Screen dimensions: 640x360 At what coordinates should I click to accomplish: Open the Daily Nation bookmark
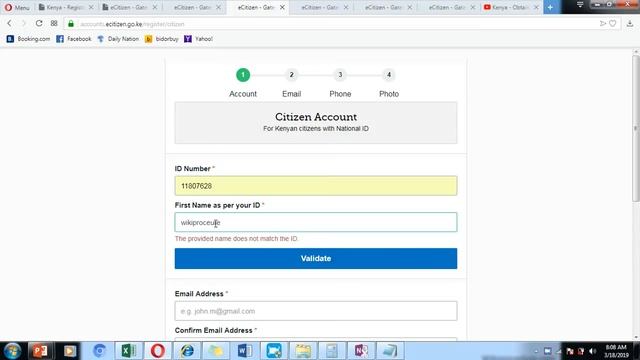[x=118, y=39]
